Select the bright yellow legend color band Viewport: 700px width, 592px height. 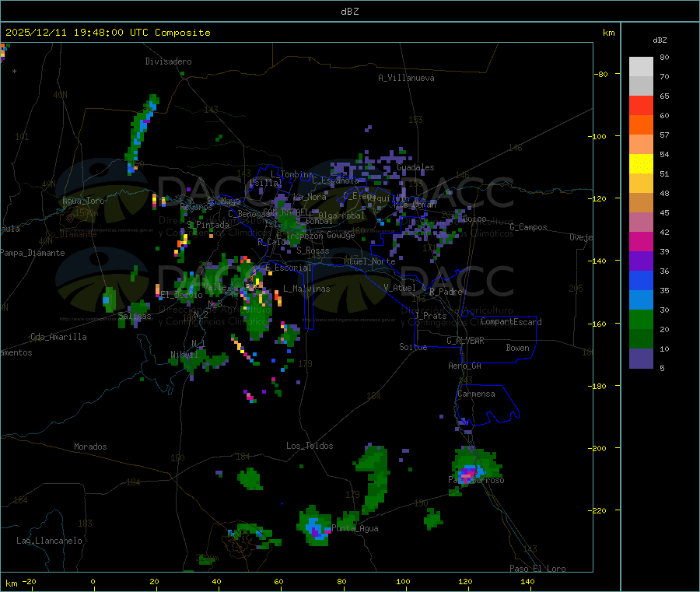[641, 164]
